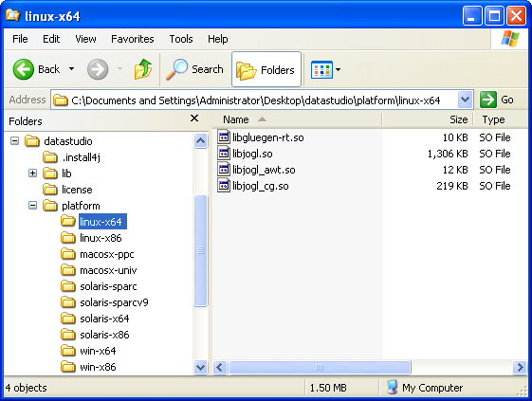Click the green Back arrow button

[23, 69]
